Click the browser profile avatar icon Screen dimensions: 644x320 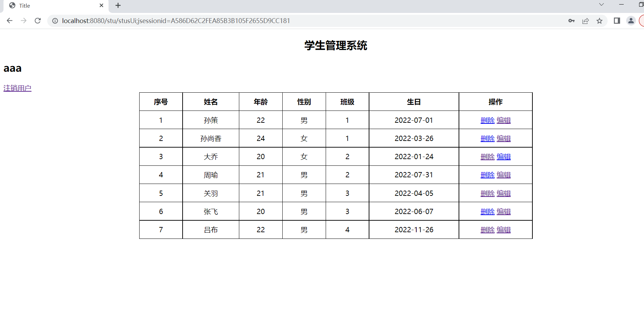631,21
